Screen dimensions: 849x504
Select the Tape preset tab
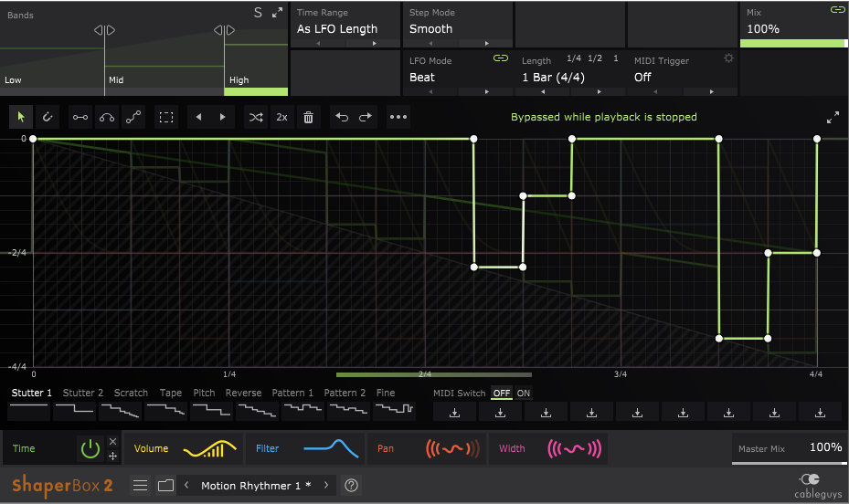point(171,393)
